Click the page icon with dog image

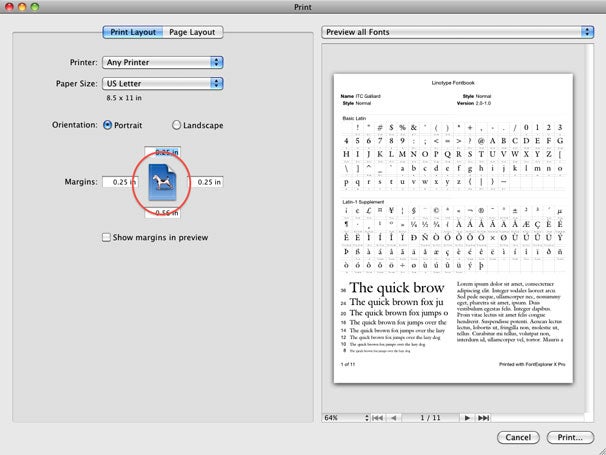(162, 182)
